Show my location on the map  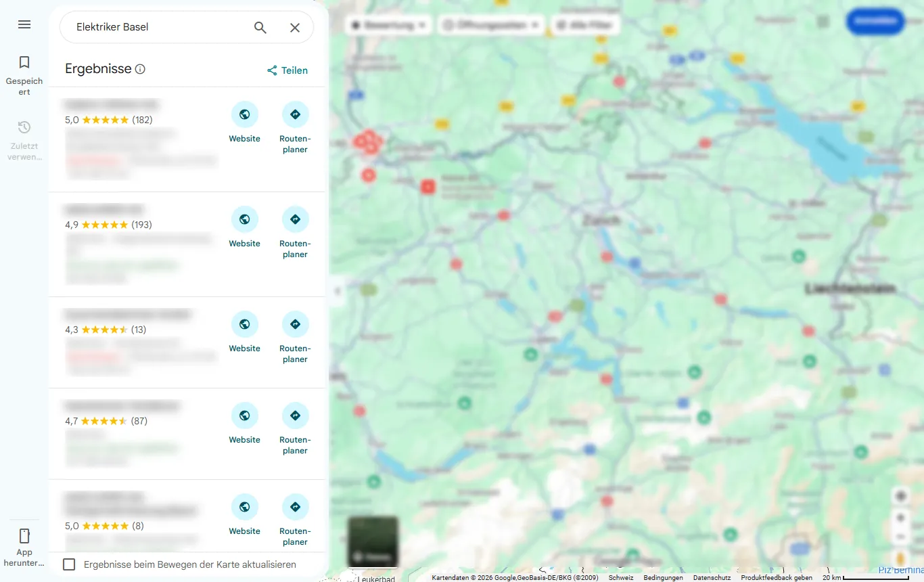(900, 496)
